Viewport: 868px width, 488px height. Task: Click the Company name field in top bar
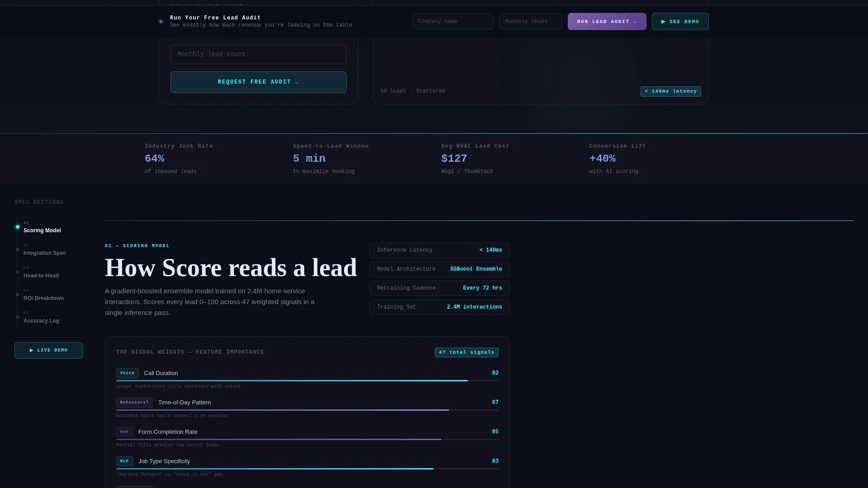453,22
